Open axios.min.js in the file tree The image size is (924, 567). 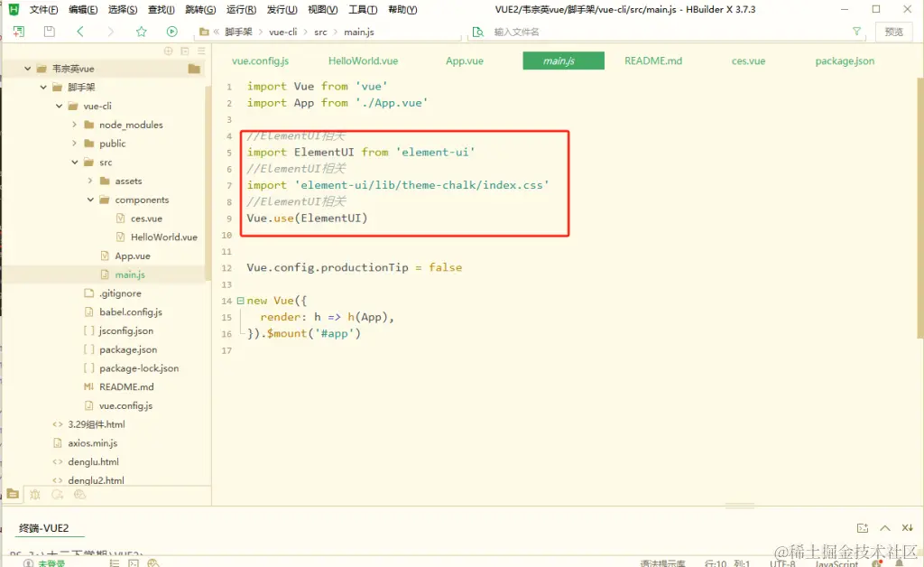93,442
